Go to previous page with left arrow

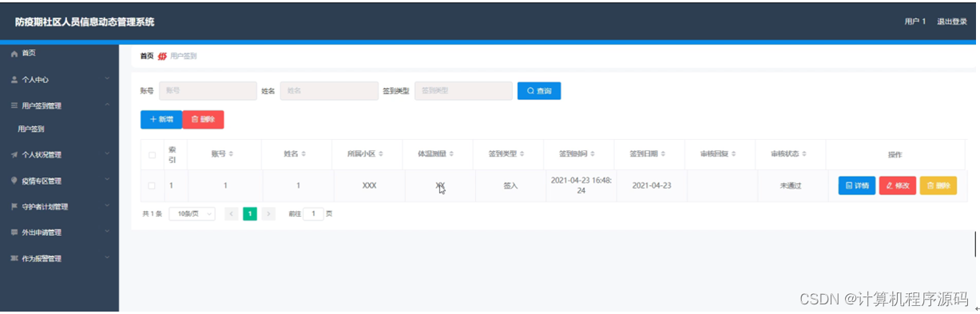click(x=232, y=214)
